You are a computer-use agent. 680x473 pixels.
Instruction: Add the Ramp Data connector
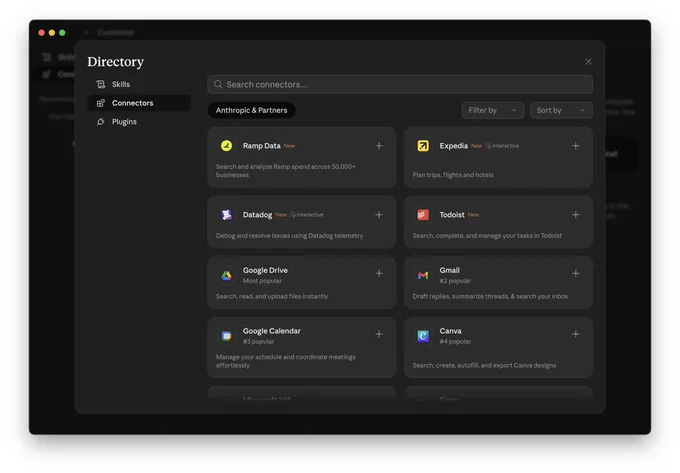[x=379, y=146]
